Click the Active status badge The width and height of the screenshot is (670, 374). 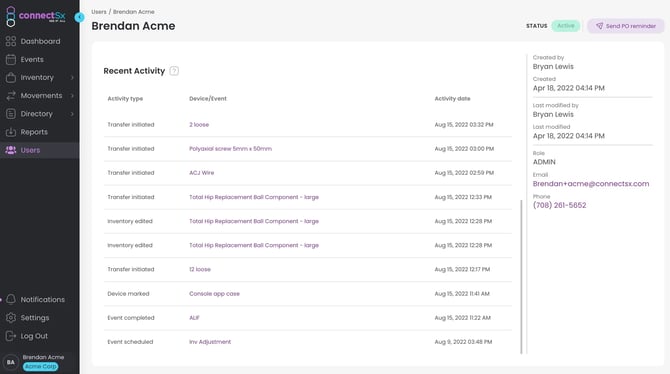point(566,26)
